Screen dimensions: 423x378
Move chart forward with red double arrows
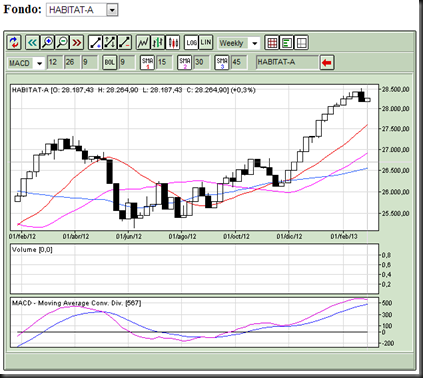tap(77, 43)
